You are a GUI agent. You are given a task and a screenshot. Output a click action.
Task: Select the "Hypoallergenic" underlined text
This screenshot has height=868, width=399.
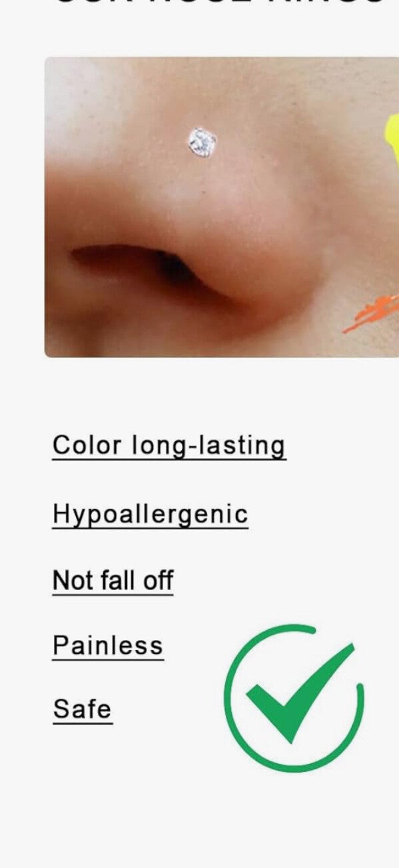pyautogui.click(x=151, y=515)
